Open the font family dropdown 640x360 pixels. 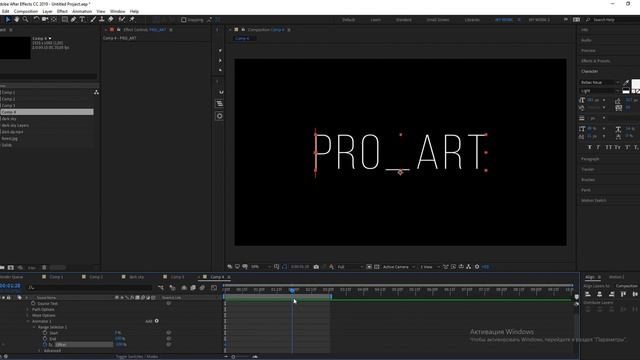coord(600,82)
